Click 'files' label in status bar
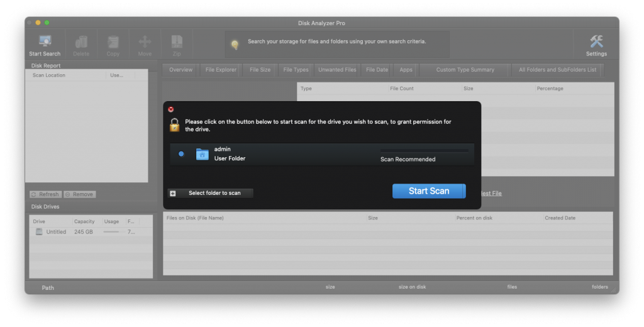Screen dimensions: 644x327 point(512,287)
